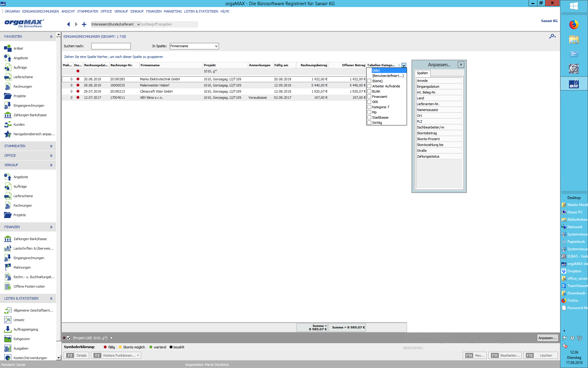588x368 pixels.
Task: Open Zahlungen Bank/Kasse icon under Finanzen
Action: [x=8, y=239]
